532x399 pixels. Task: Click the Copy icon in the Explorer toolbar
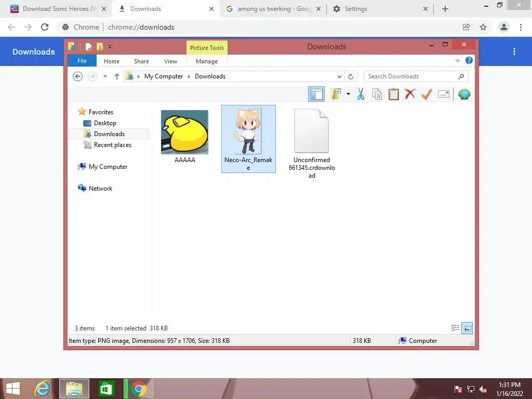[x=377, y=94]
